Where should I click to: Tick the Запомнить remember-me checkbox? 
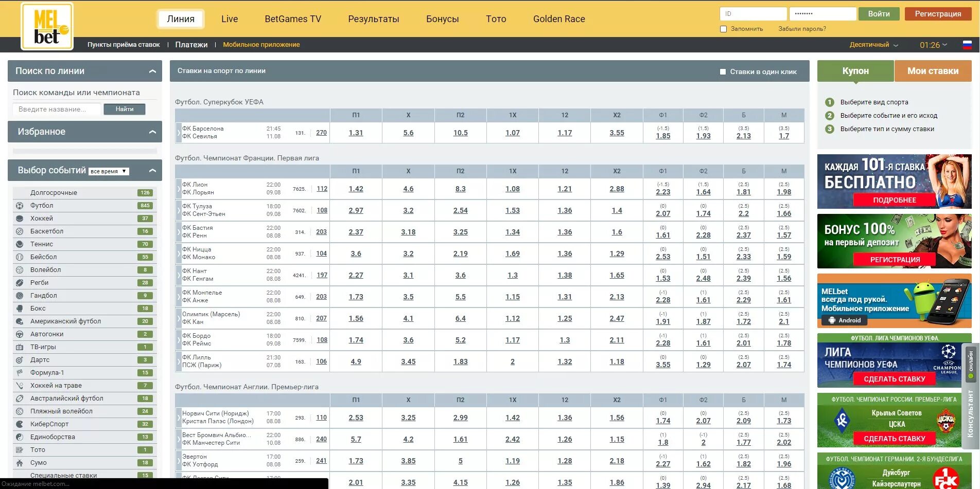pos(723,29)
